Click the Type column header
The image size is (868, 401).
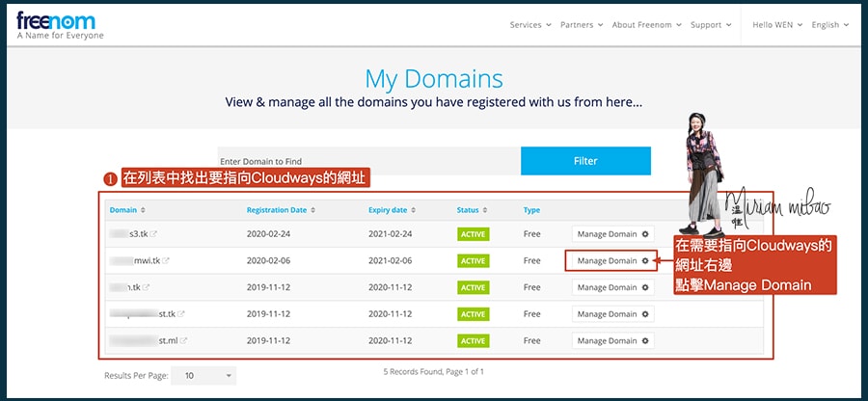pyautogui.click(x=532, y=210)
